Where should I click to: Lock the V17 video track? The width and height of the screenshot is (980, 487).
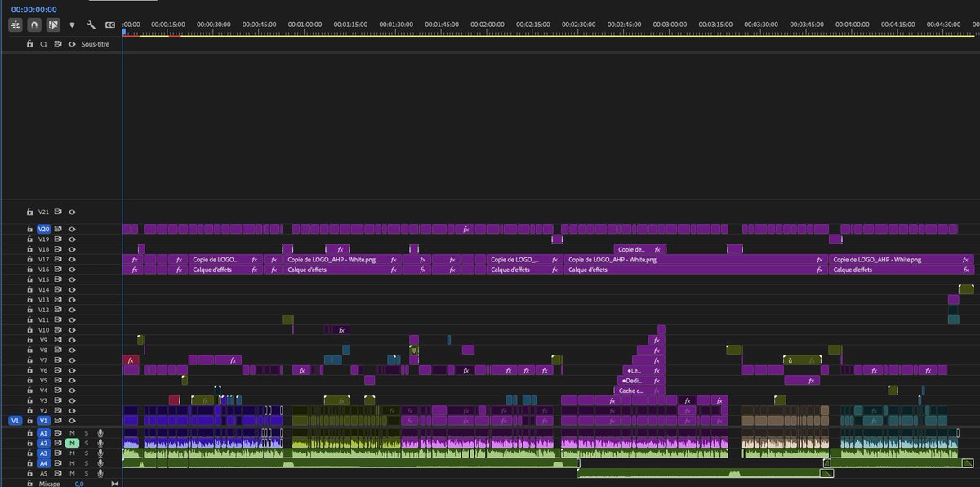[30, 259]
